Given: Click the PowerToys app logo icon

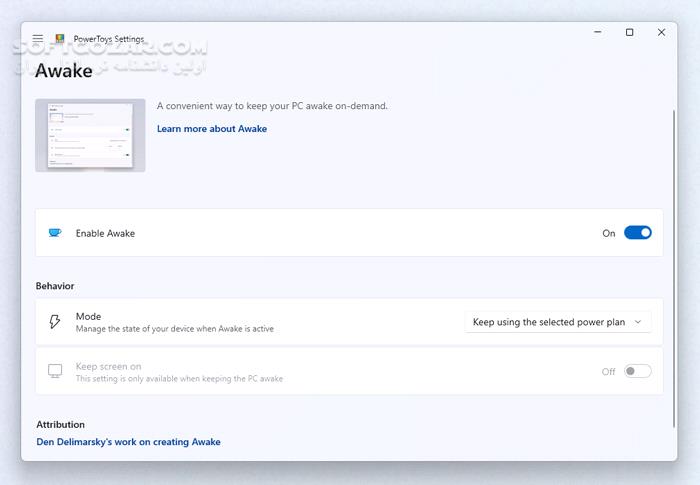Looking at the screenshot, I should 60,39.
